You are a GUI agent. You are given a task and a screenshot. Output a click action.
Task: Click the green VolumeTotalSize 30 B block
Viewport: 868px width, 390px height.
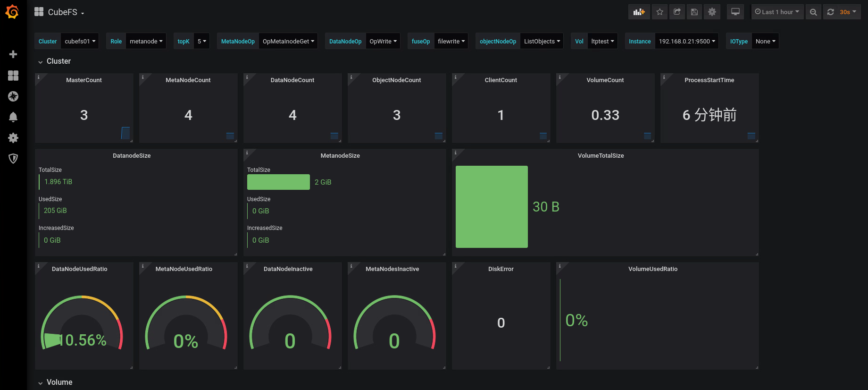pyautogui.click(x=492, y=207)
